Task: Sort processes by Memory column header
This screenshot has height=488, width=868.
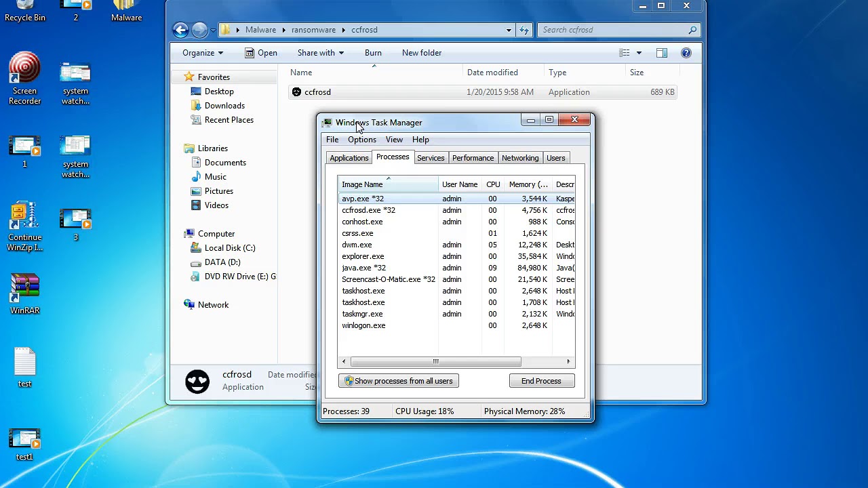Action: pos(528,184)
